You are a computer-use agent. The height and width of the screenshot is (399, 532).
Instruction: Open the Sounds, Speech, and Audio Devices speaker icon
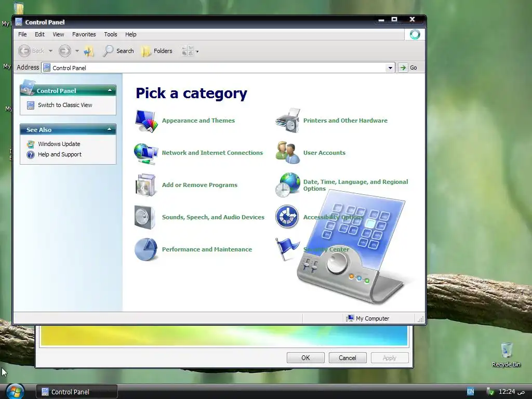coord(145,218)
